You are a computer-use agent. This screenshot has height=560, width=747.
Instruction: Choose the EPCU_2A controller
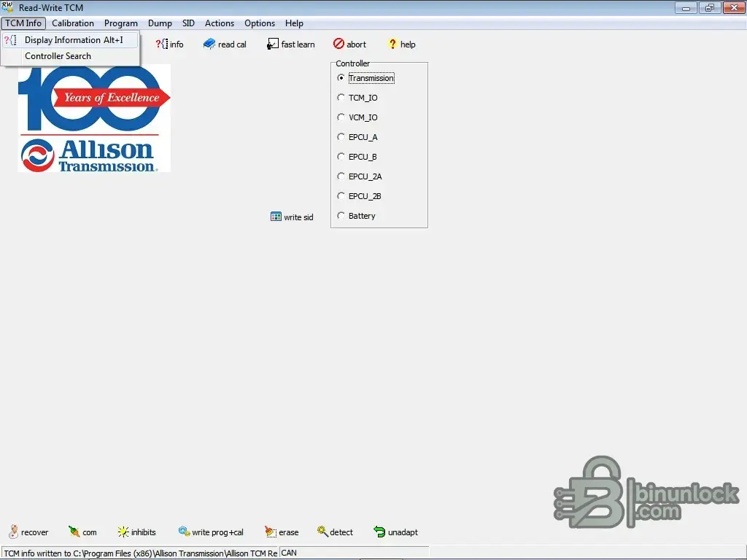coord(341,176)
